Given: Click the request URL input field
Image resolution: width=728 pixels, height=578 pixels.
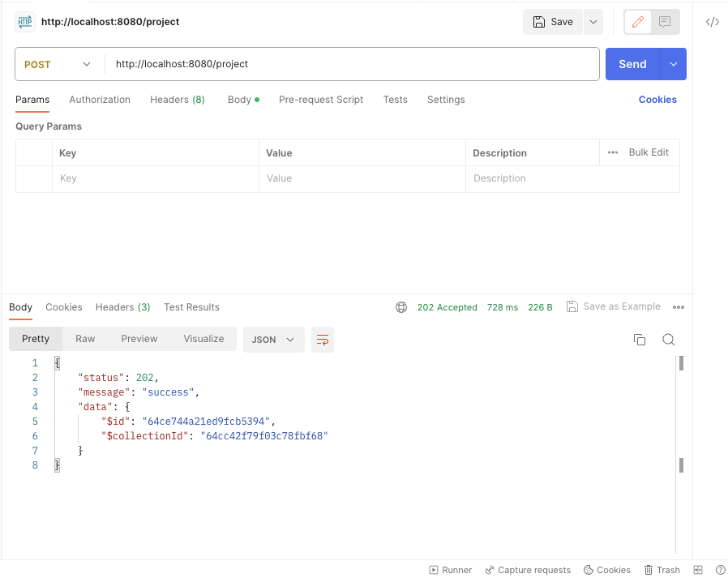Looking at the screenshot, I should (352, 64).
